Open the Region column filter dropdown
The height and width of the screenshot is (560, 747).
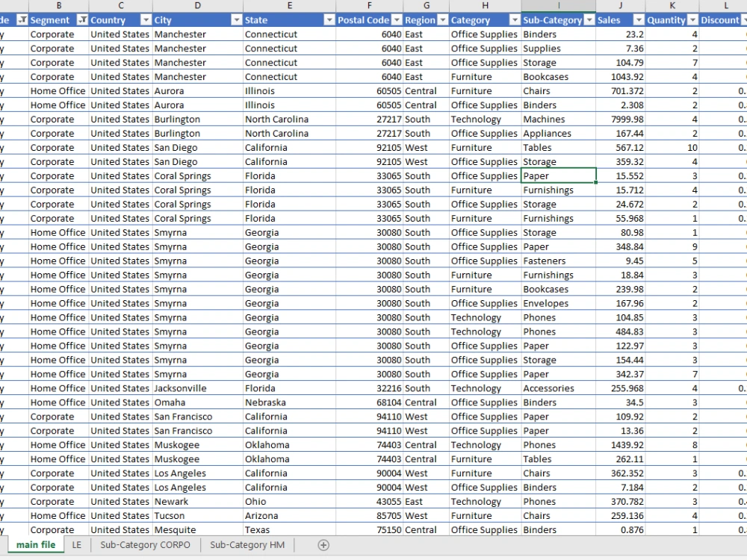point(443,20)
